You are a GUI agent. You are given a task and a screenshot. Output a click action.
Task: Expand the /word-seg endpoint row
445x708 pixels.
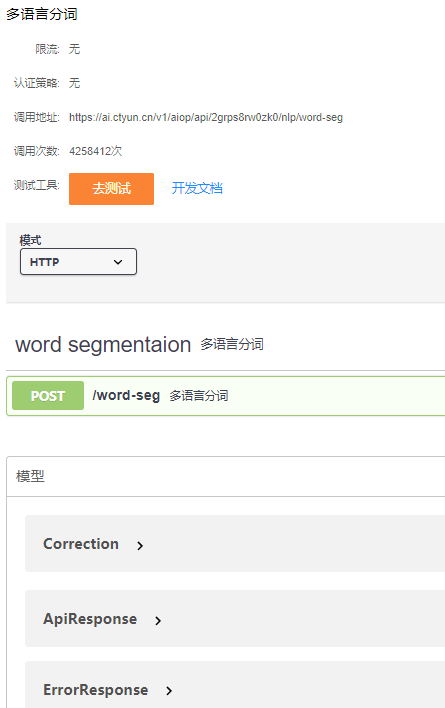(226, 396)
